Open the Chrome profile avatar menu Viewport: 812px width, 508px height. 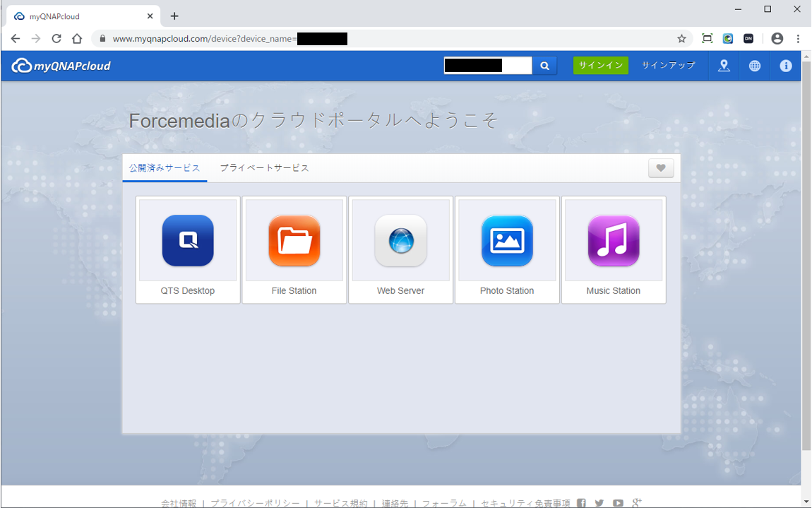tap(777, 39)
